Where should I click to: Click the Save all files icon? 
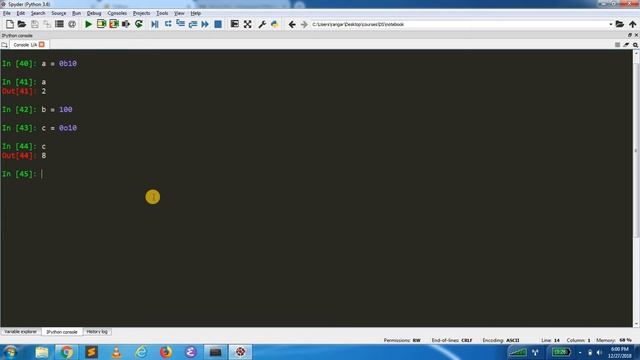pyautogui.click(x=47, y=24)
